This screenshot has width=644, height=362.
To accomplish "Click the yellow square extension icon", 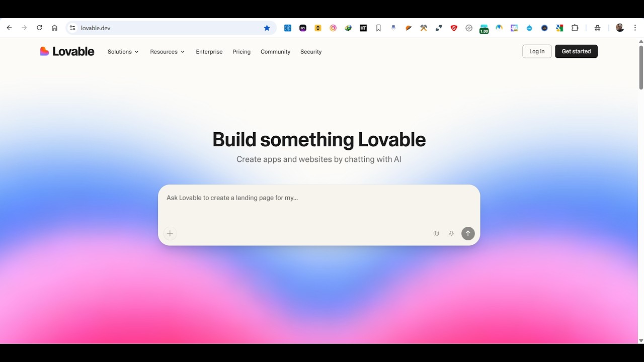I will click(x=318, y=28).
